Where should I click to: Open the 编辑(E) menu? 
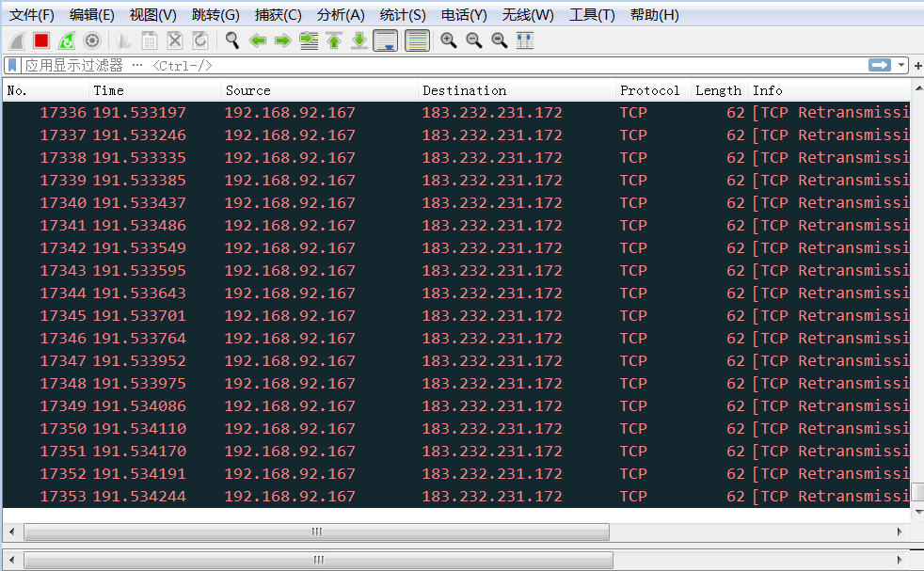pos(92,15)
